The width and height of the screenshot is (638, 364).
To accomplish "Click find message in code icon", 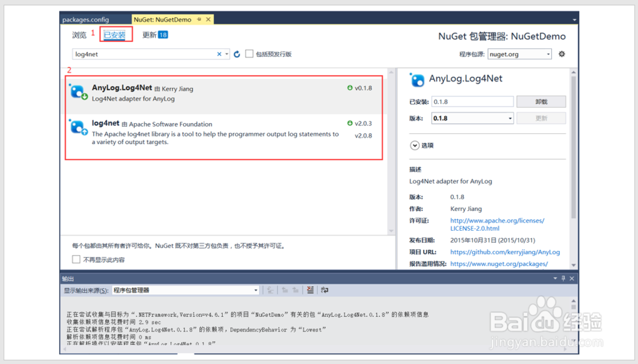I will [x=270, y=290].
